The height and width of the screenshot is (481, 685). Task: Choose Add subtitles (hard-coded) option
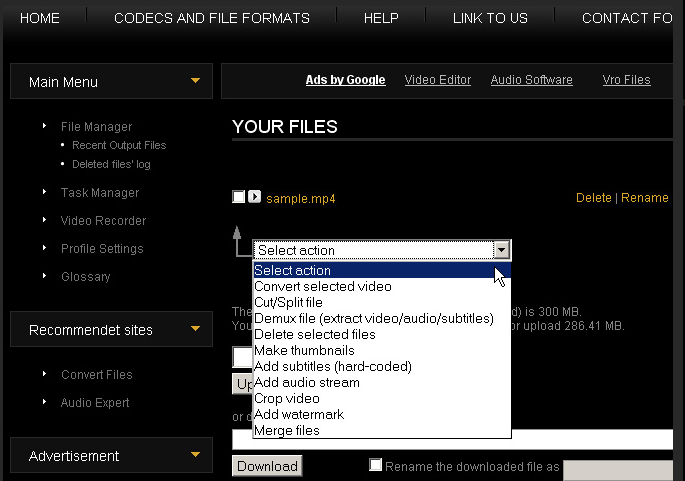(x=382, y=367)
